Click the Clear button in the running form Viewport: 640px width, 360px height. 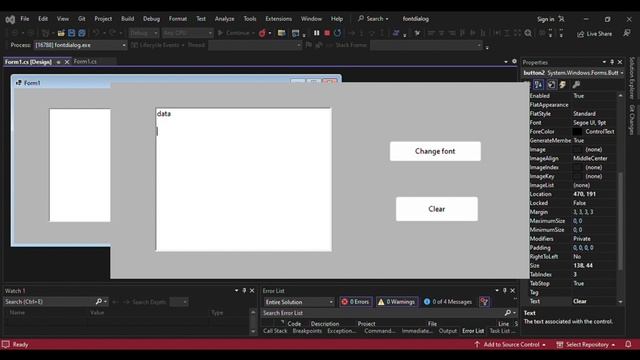click(x=437, y=209)
